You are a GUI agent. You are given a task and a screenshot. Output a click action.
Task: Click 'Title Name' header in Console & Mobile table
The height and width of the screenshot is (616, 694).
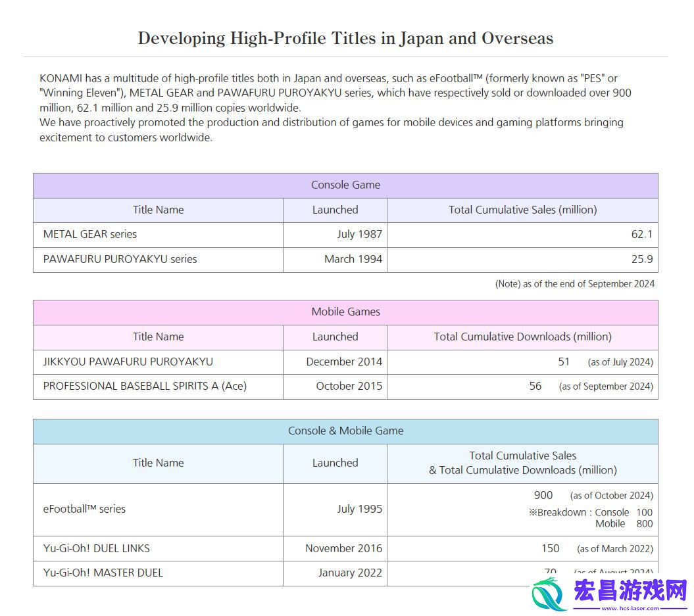click(158, 463)
